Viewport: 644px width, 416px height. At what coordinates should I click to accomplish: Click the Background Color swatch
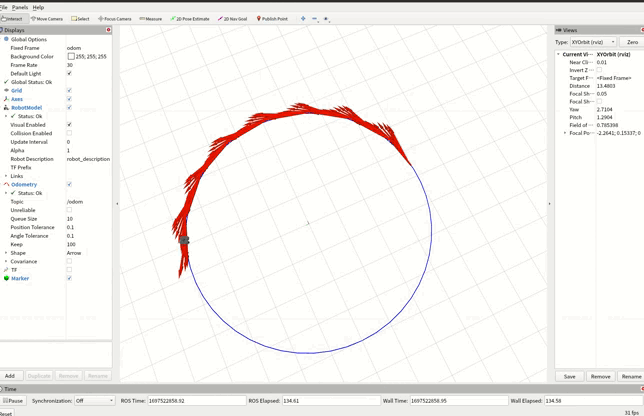tap(71, 56)
